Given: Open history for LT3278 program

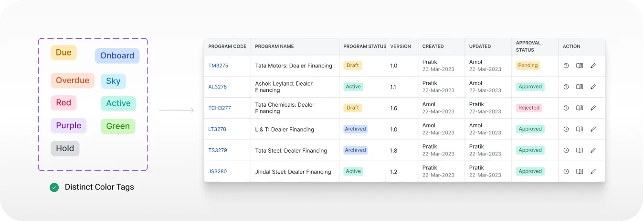Looking at the screenshot, I should pyautogui.click(x=566, y=129).
